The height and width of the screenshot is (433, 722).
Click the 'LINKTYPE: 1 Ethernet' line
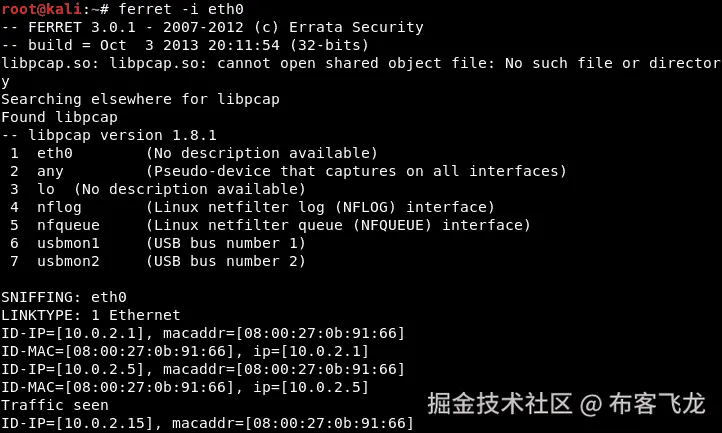91,315
